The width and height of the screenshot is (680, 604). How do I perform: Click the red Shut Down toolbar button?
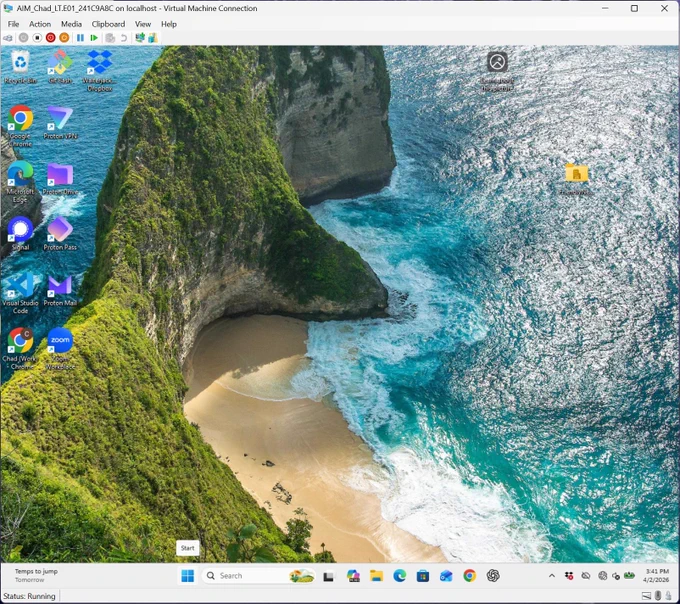51,38
